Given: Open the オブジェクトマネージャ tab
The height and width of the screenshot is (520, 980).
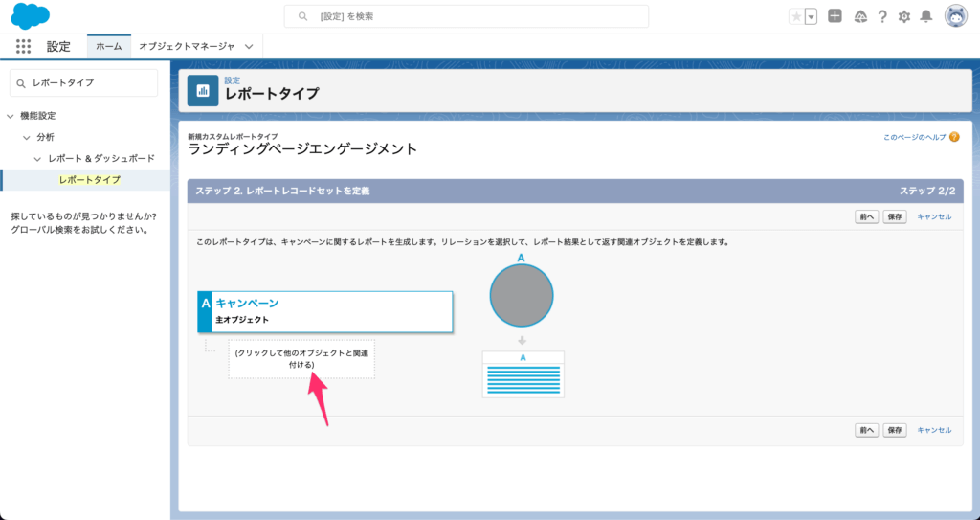Looking at the screenshot, I should click(187, 46).
